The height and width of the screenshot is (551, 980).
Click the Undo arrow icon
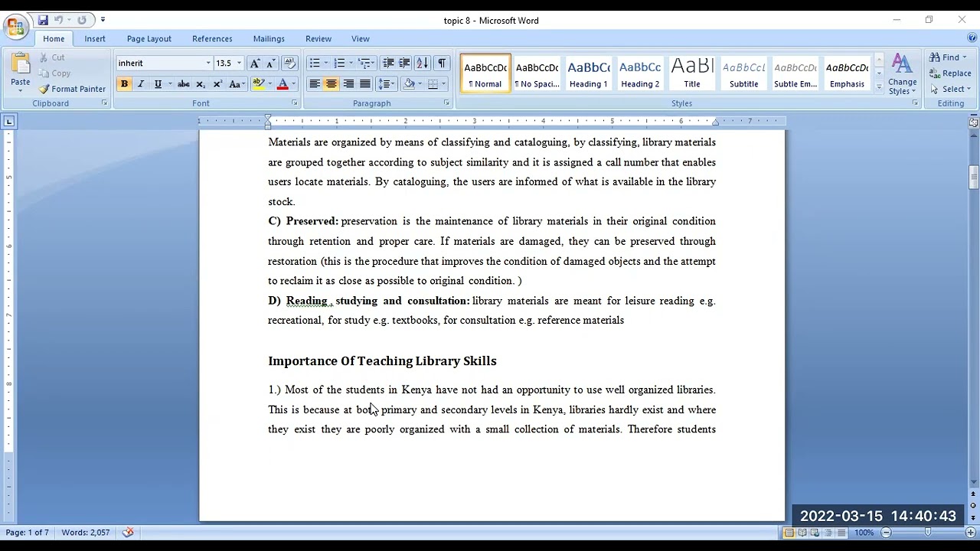(x=58, y=20)
